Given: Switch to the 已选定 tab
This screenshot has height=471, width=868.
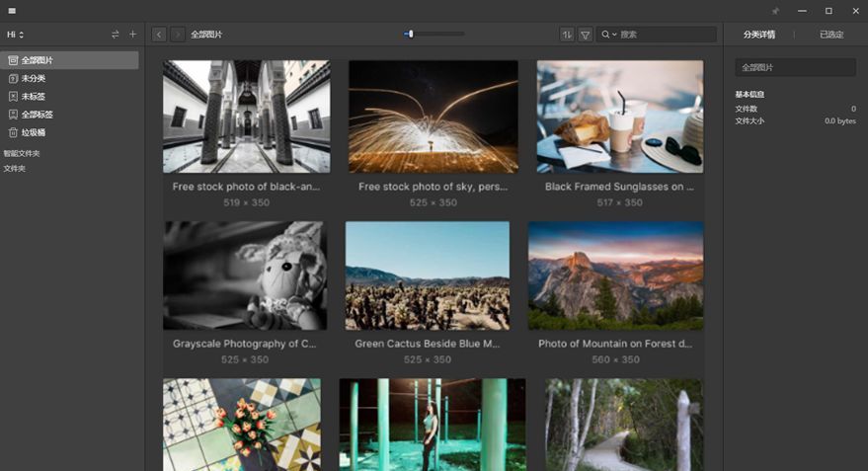Looking at the screenshot, I should tap(831, 35).
